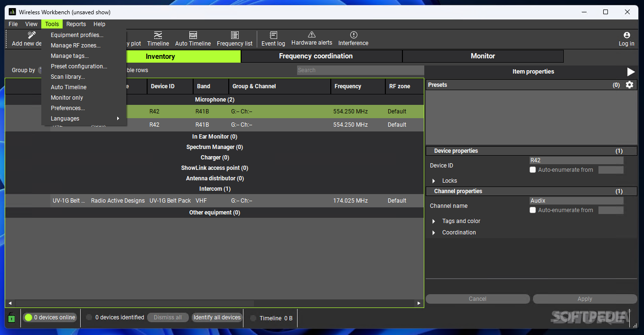Screen dimensions: 644x335
Task: Click Identify all devices button
Action: click(217, 317)
